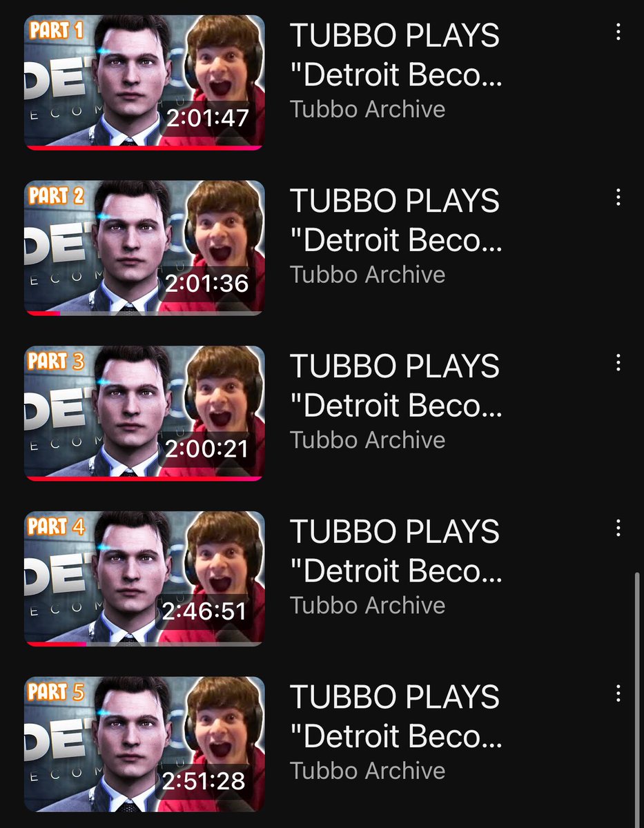The image size is (644, 828).
Task: Click Tubbo Archive channel name under Part 5
Action: (367, 771)
